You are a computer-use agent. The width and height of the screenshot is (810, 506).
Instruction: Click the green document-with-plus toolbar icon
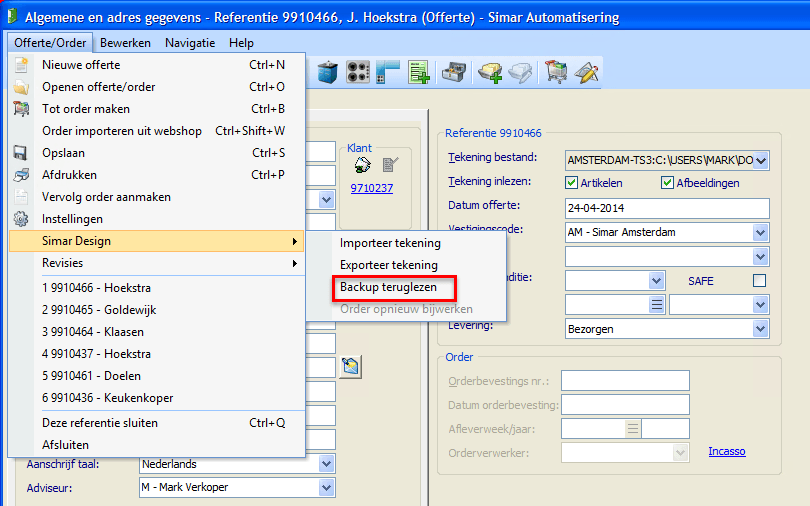(418, 72)
